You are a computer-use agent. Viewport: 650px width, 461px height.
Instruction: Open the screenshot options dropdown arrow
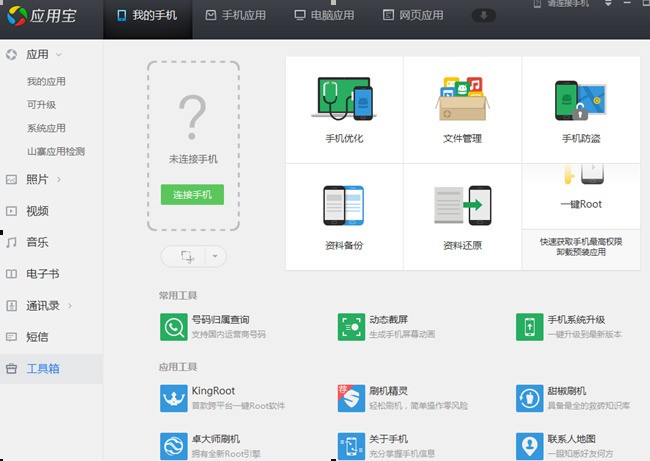pyautogui.click(x=216, y=256)
